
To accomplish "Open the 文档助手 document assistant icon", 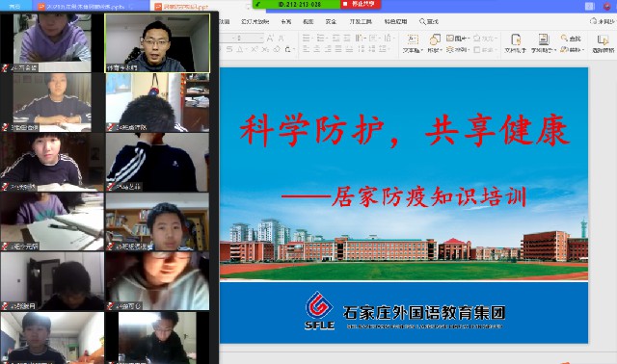I will pos(516,43).
